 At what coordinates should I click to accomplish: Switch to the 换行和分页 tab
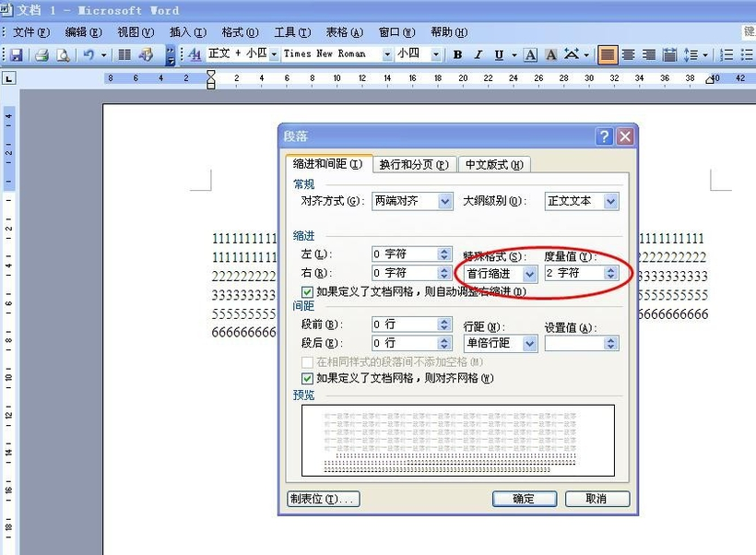(x=415, y=163)
